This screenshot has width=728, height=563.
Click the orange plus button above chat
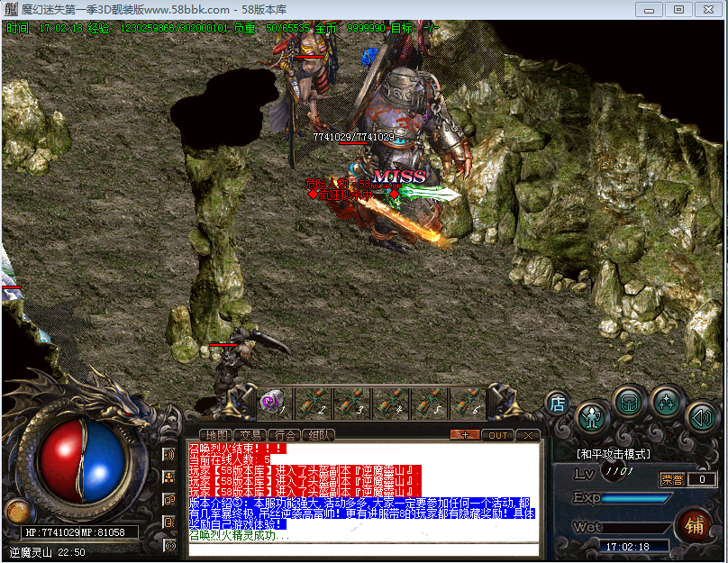pos(465,435)
